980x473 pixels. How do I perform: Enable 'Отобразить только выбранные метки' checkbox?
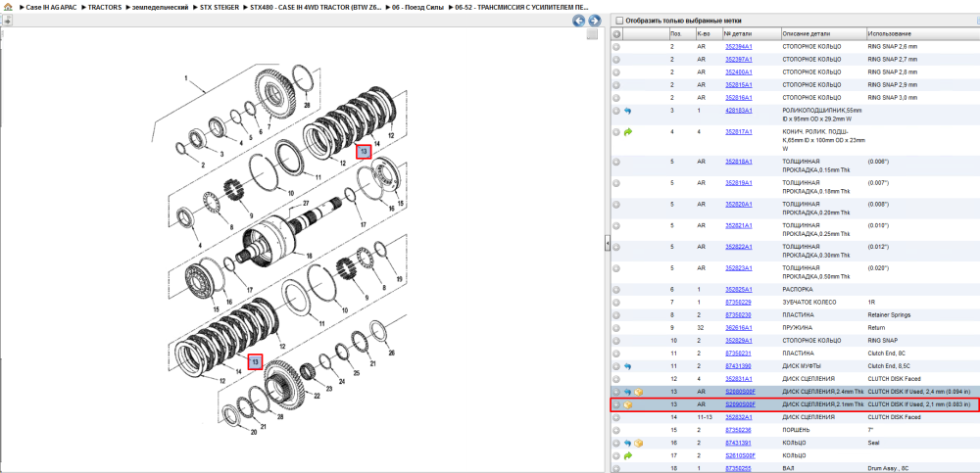[x=619, y=21]
